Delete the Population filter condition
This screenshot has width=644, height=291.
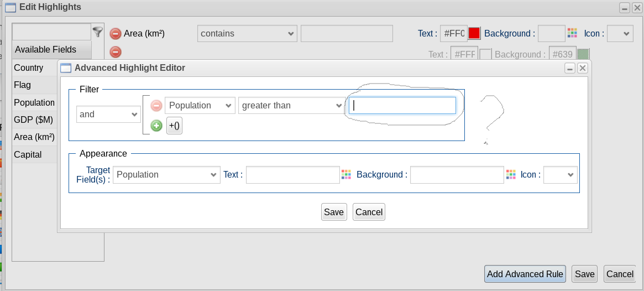[x=156, y=106]
